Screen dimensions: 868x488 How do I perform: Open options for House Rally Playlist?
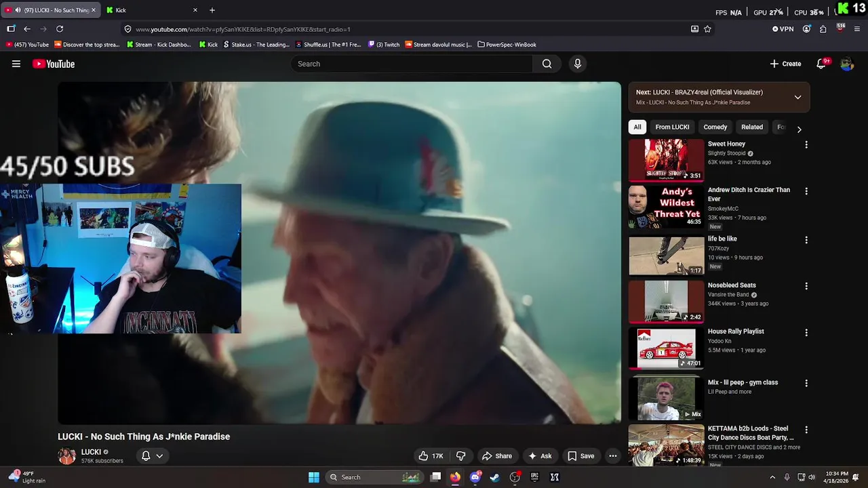point(806,333)
